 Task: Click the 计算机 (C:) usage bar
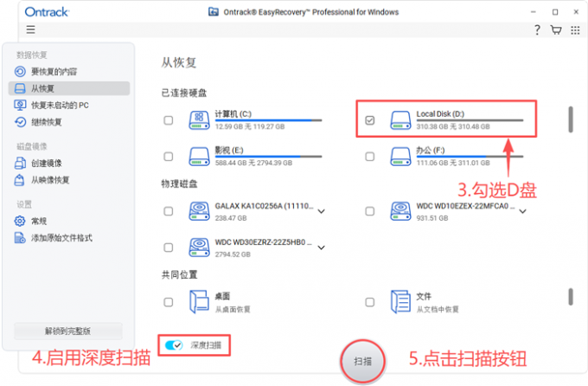(x=269, y=120)
